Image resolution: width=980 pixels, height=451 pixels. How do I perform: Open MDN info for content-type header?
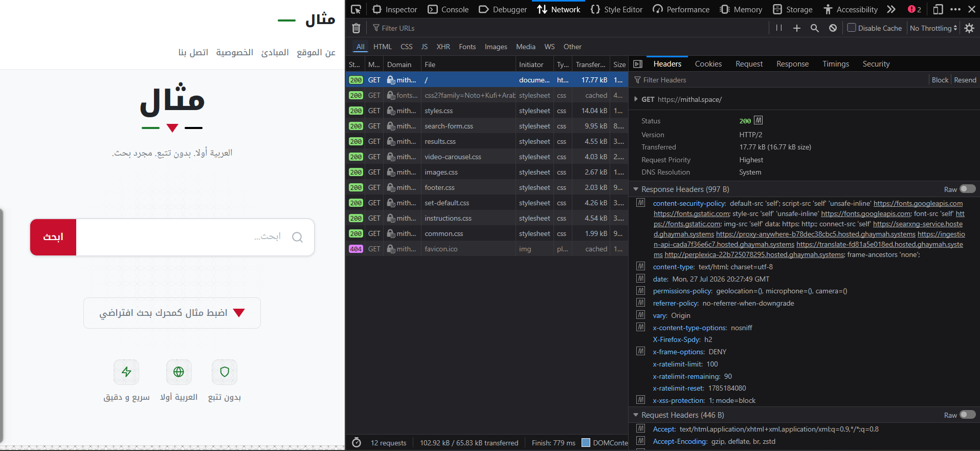[x=640, y=266]
